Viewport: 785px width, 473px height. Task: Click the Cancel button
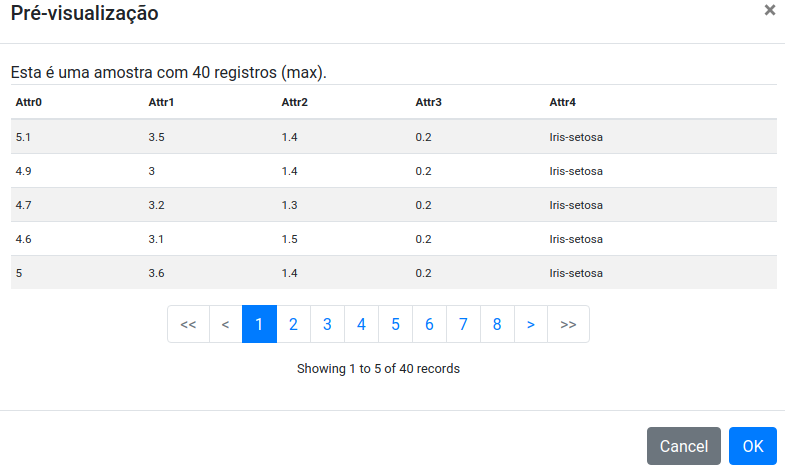point(684,446)
